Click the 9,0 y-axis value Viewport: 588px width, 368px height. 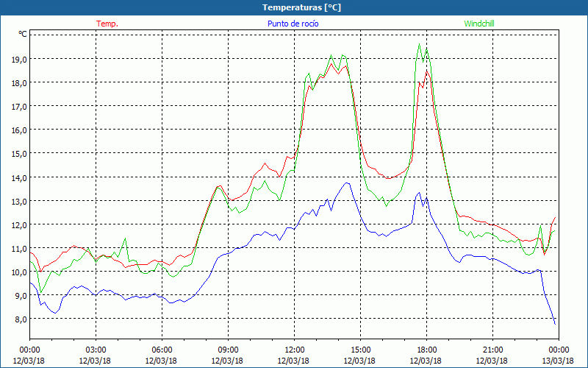pos(21,296)
